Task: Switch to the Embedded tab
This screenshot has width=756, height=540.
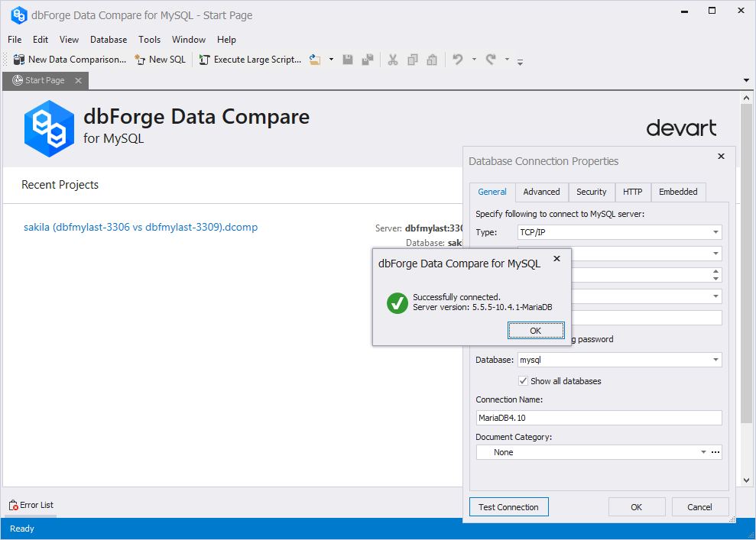Action: pos(678,192)
